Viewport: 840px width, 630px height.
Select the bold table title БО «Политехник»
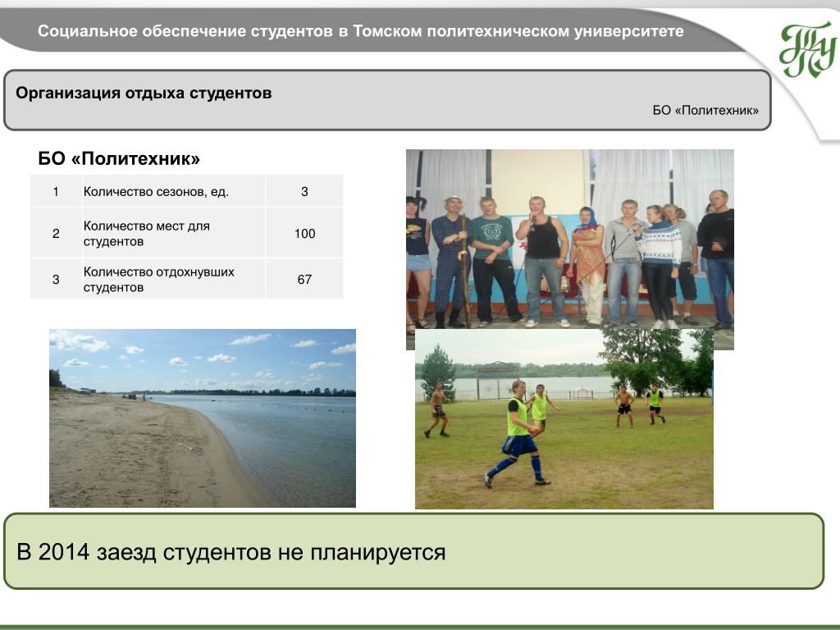[x=119, y=158]
